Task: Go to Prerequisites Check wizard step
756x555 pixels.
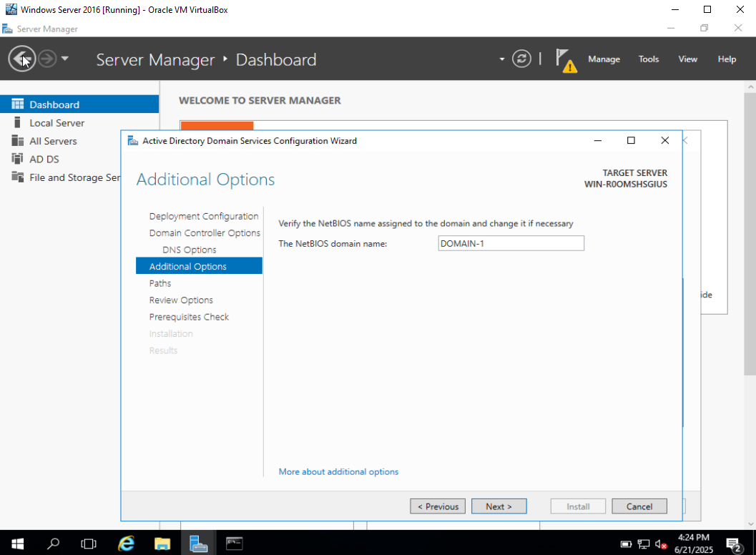Action: point(189,317)
